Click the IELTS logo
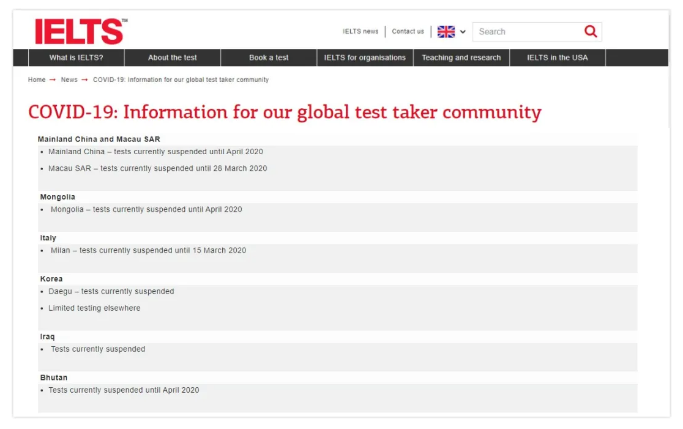 pyautogui.click(x=81, y=31)
